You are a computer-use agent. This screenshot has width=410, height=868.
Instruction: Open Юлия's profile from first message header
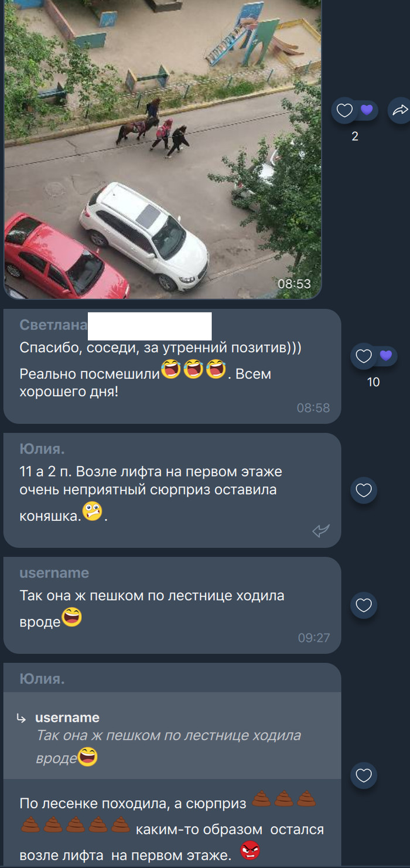coord(42,450)
